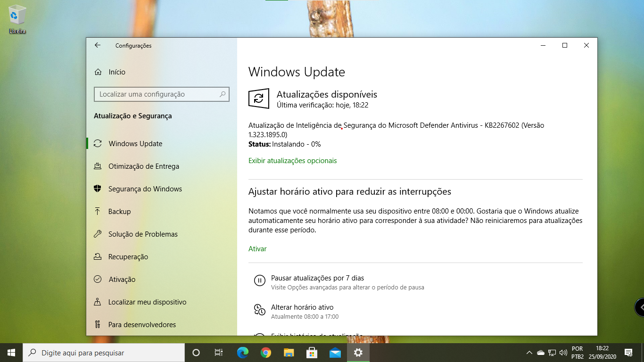This screenshot has height=362, width=644.
Task: Choose Pausar atualizações por 7 dias
Action: [317, 278]
